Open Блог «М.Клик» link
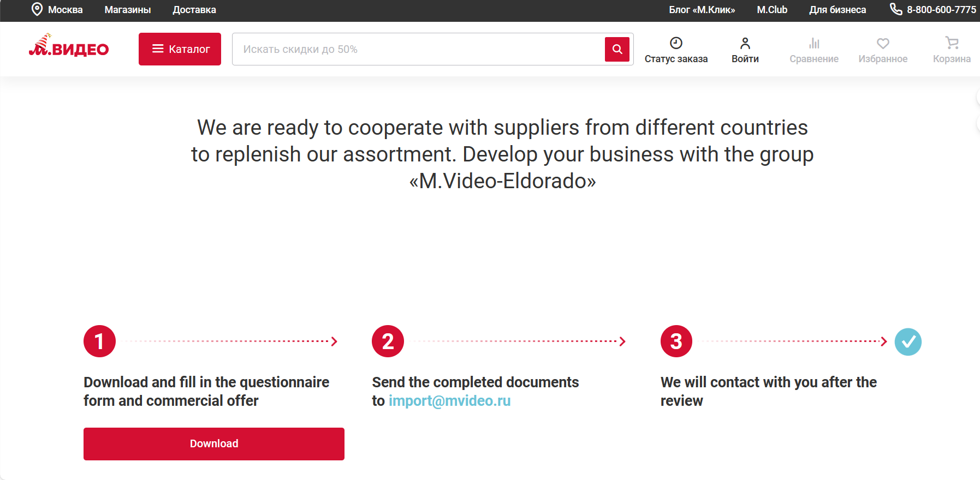Image resolution: width=980 pixels, height=480 pixels. point(702,10)
